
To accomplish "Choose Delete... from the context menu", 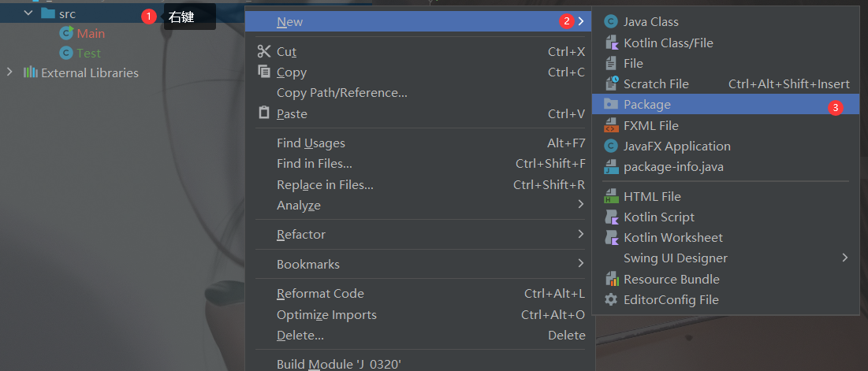I will point(419,335).
